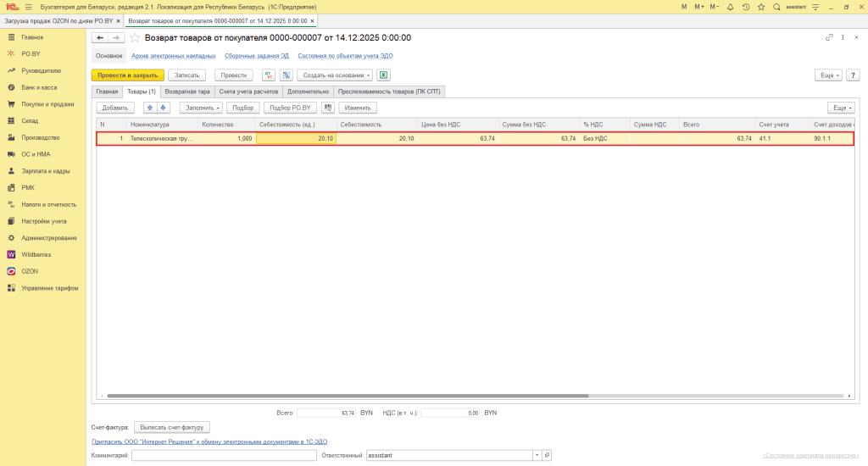Open Прослеживаемость товаров (ПК СПТ) tab
868x466 pixels.
pyautogui.click(x=389, y=92)
